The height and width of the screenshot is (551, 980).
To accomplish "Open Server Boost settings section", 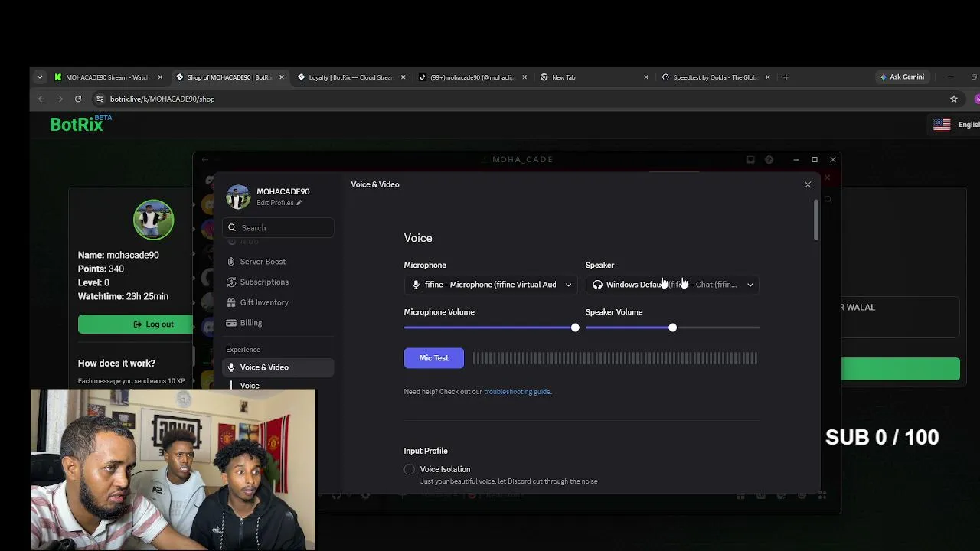I will pyautogui.click(x=278, y=262).
